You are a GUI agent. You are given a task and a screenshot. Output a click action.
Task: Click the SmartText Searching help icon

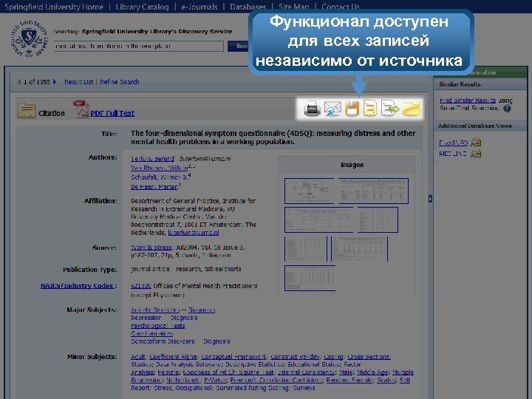point(507,108)
